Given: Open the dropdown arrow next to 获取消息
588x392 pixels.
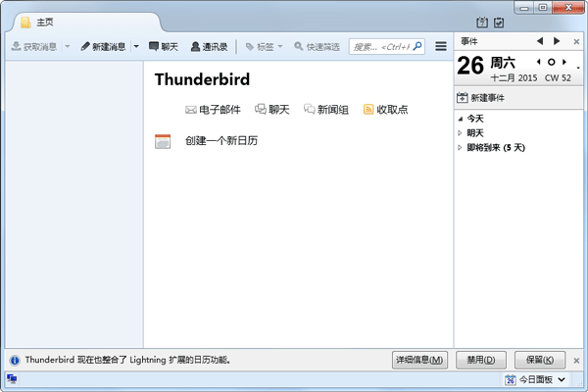Looking at the screenshot, I should click(68, 46).
